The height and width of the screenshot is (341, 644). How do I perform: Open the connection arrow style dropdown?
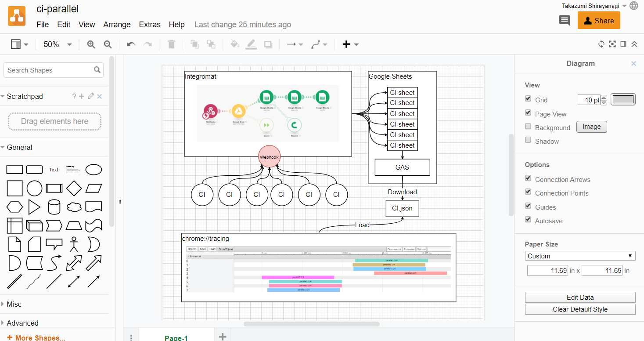[x=295, y=44]
